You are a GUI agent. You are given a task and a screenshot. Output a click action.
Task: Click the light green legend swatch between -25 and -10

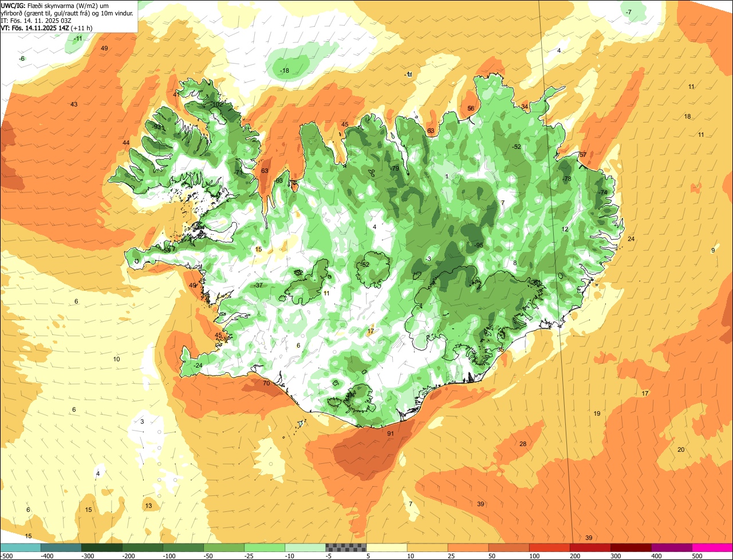264,547
